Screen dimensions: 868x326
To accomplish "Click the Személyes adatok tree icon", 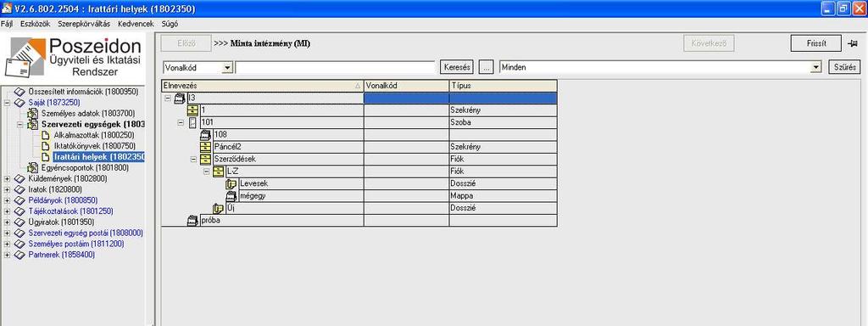I will coord(33,113).
